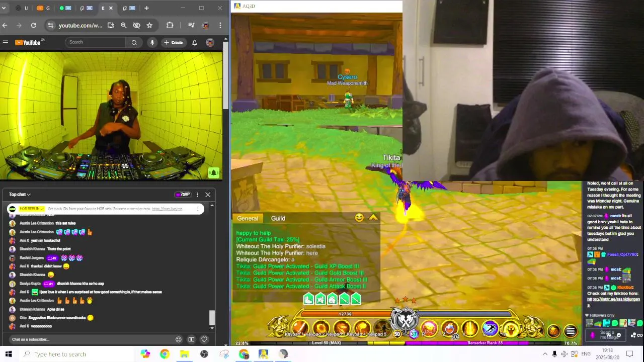Use the Keypad 1 sword skill

(x=300, y=329)
